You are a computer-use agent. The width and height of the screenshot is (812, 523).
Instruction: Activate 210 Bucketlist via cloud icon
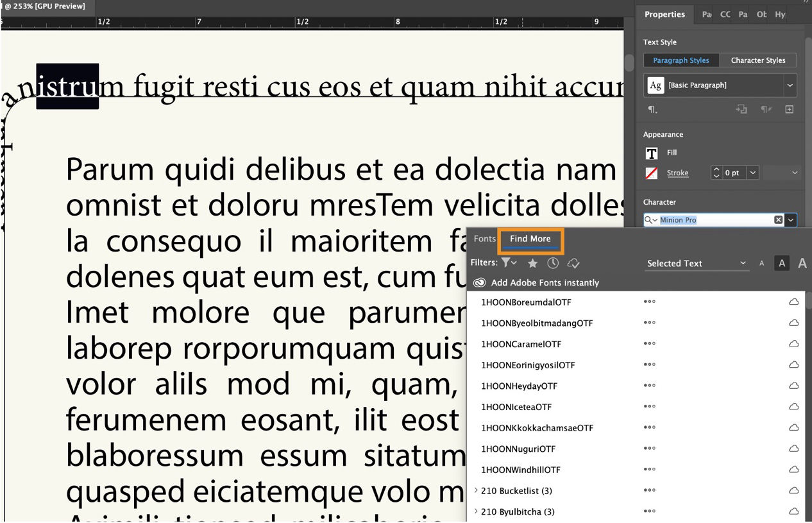793,490
